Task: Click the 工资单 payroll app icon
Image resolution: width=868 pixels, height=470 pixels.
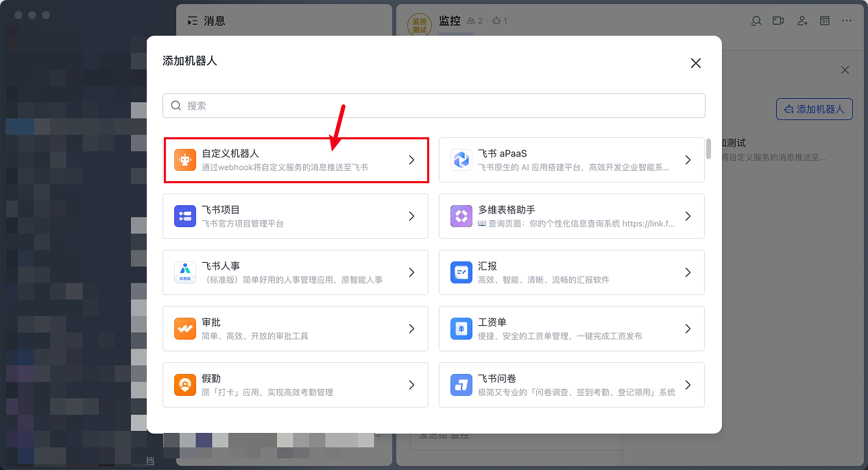Action: pyautogui.click(x=460, y=329)
